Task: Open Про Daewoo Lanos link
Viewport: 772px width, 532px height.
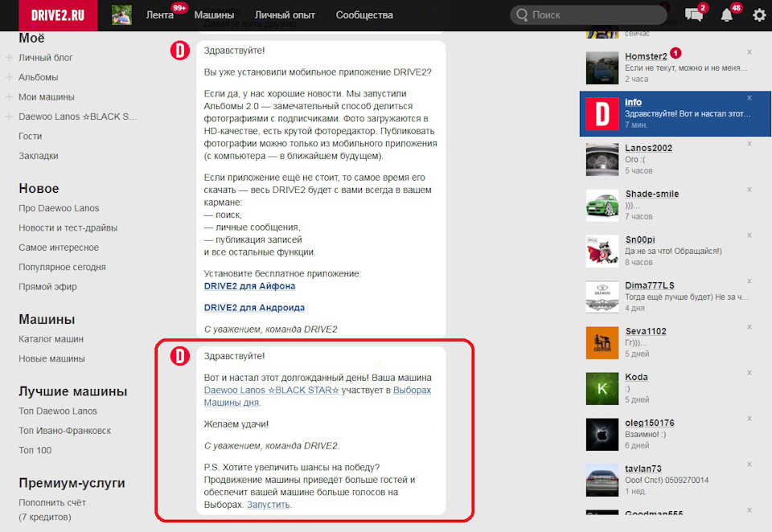Action: tap(59, 208)
